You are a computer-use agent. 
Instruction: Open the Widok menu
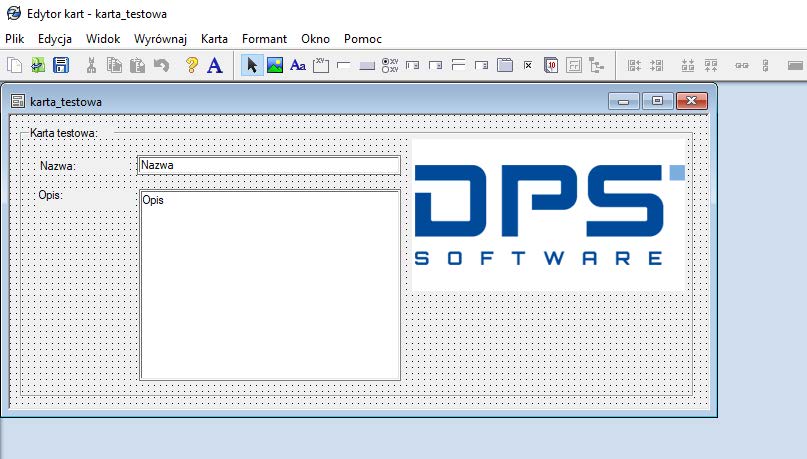tap(103, 39)
